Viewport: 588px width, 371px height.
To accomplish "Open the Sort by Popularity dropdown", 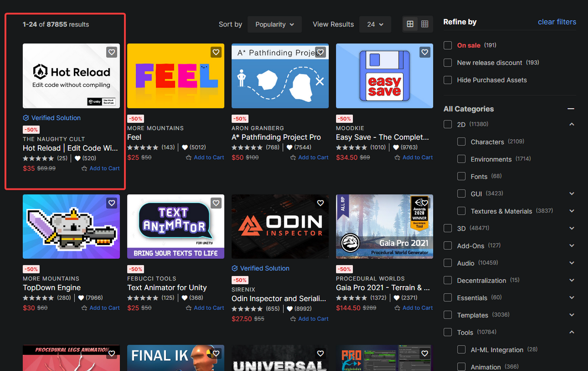I will [x=275, y=24].
